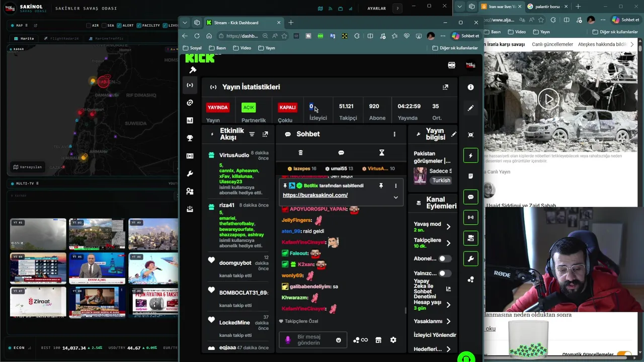The height and width of the screenshot is (362, 644).
Task: Edit Yayın bilgisi with pencil icon
Action: point(453,134)
